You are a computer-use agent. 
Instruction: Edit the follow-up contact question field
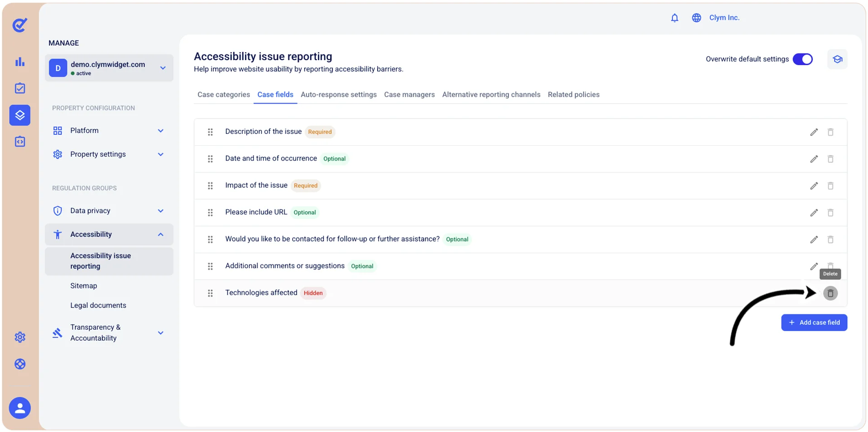click(x=814, y=239)
